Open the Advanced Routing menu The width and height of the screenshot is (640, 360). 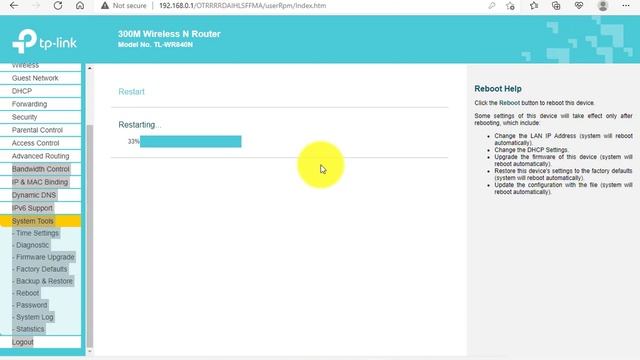click(40, 156)
